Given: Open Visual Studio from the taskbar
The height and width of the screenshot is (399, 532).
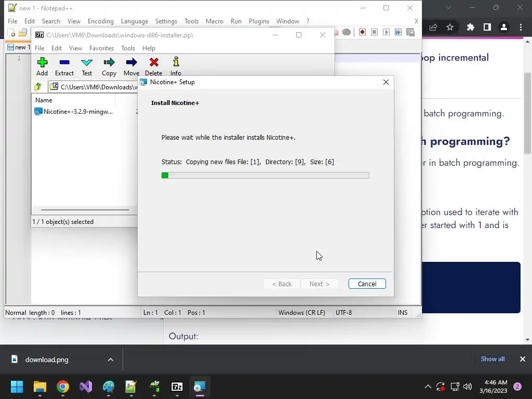Looking at the screenshot, I should pyautogui.click(x=86, y=387).
